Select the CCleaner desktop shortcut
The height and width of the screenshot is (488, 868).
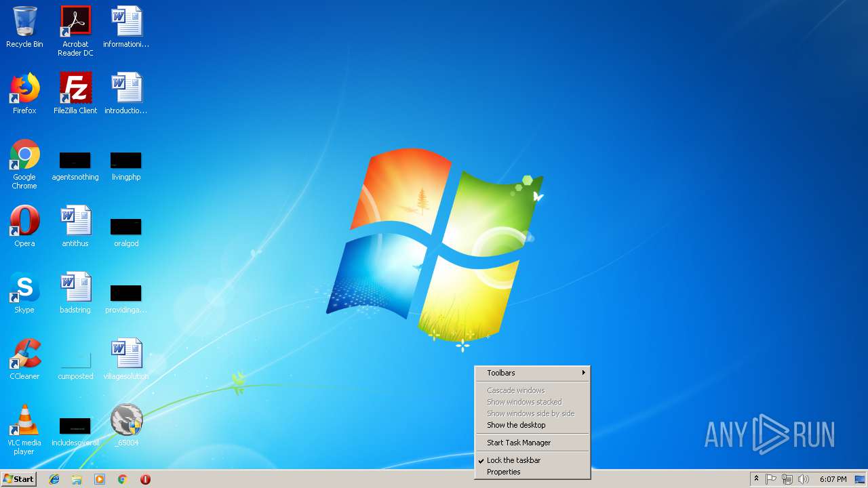pyautogui.click(x=24, y=359)
